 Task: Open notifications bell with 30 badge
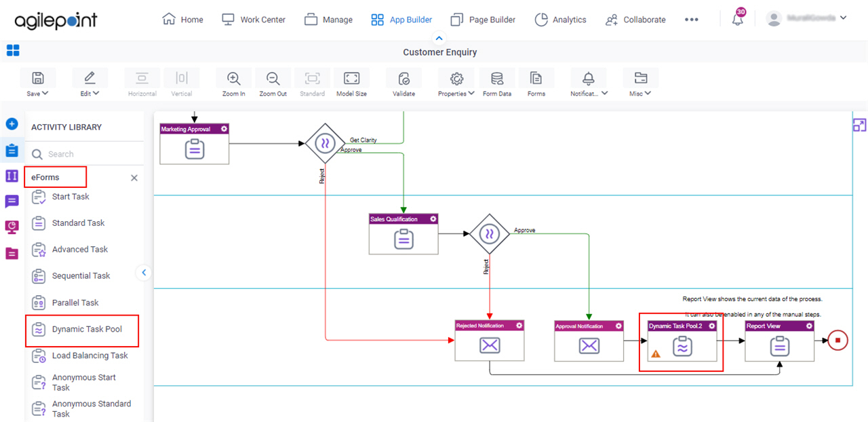(x=738, y=18)
